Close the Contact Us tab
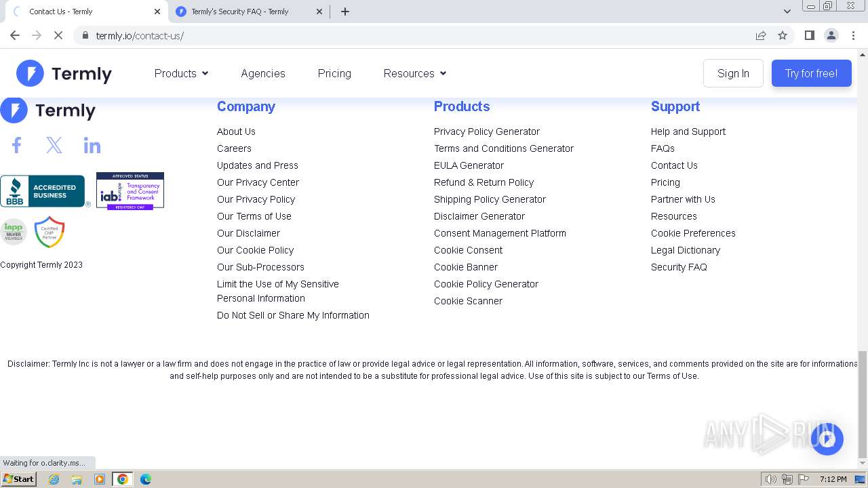Image resolution: width=868 pixels, height=488 pixels. click(157, 12)
